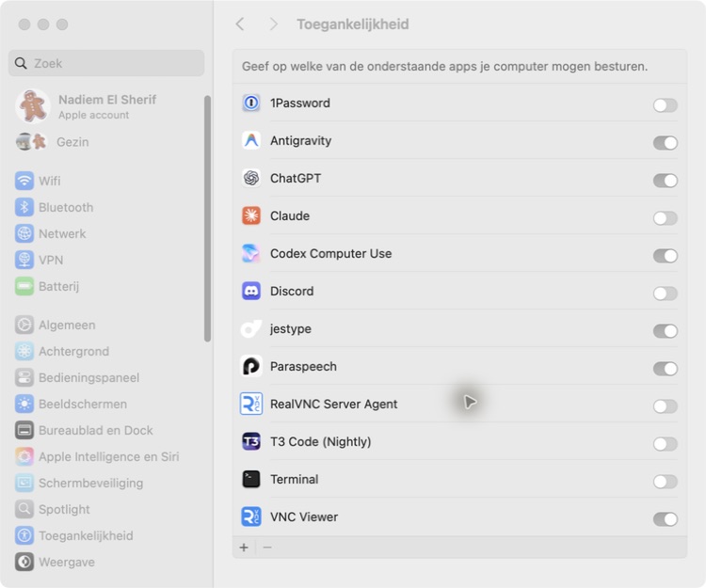Turn off the ChatGPT switch
Viewport: 706px width, 588px height.
pos(665,181)
